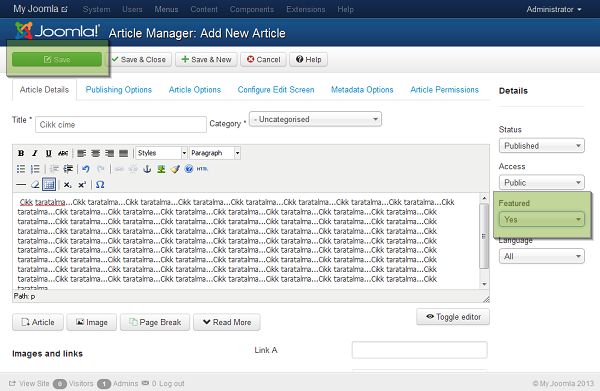Open the editor help icon

189,169
